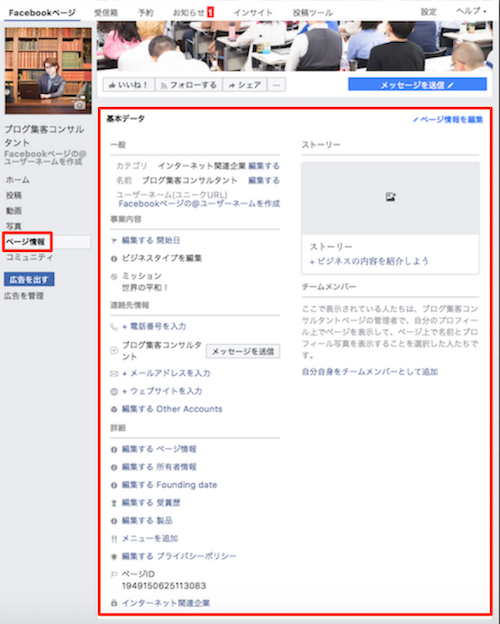Click 編集する 所有者情報 link
The width and height of the screenshot is (500, 624).
click(x=159, y=467)
